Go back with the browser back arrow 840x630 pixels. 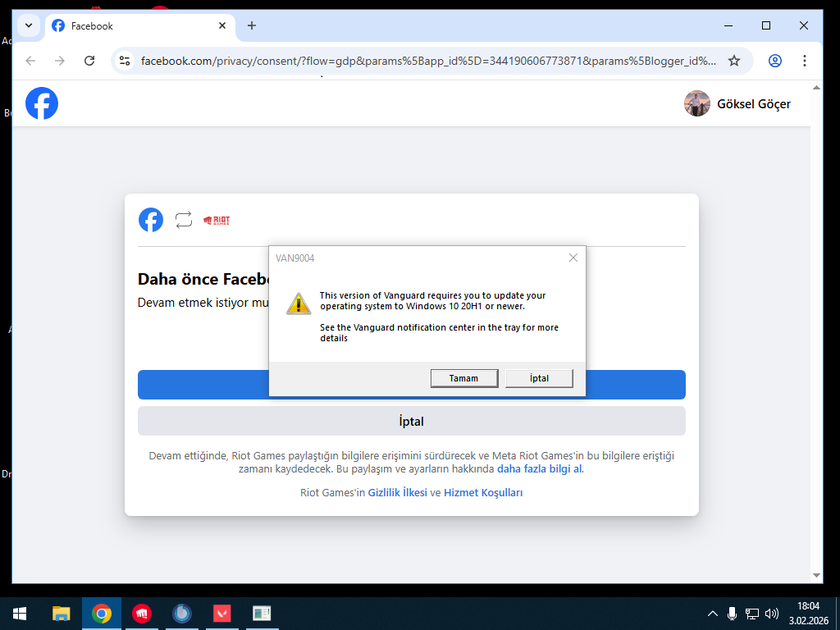[x=30, y=61]
